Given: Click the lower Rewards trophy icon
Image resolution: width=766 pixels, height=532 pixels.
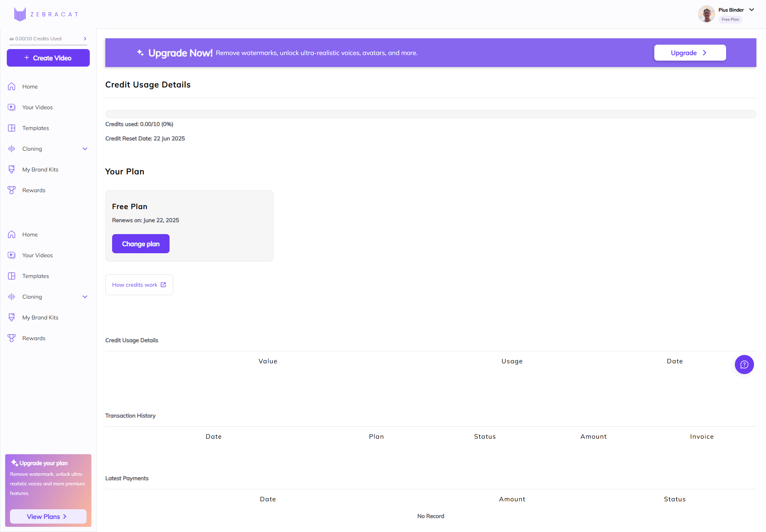Looking at the screenshot, I should coord(12,338).
